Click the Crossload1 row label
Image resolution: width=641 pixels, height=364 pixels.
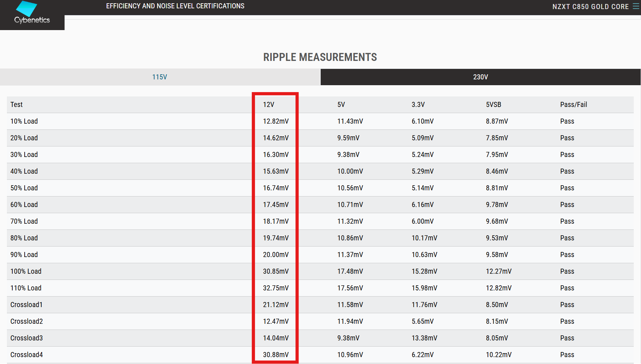26,305
